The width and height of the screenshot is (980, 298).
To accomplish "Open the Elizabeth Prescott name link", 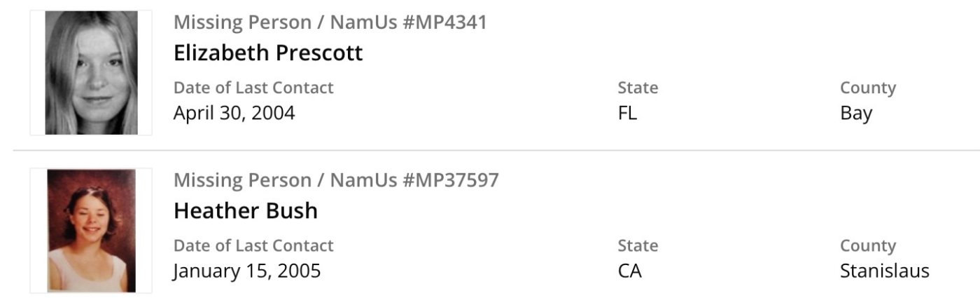I will click(268, 53).
